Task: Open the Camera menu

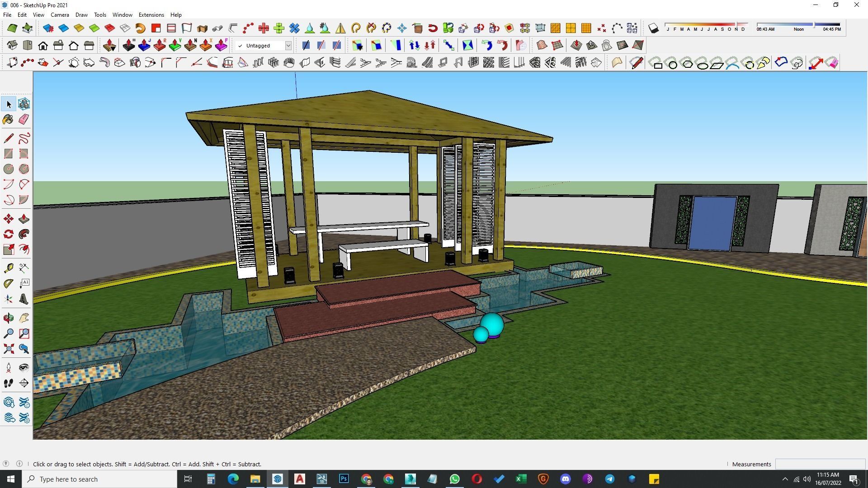Action: [x=60, y=15]
